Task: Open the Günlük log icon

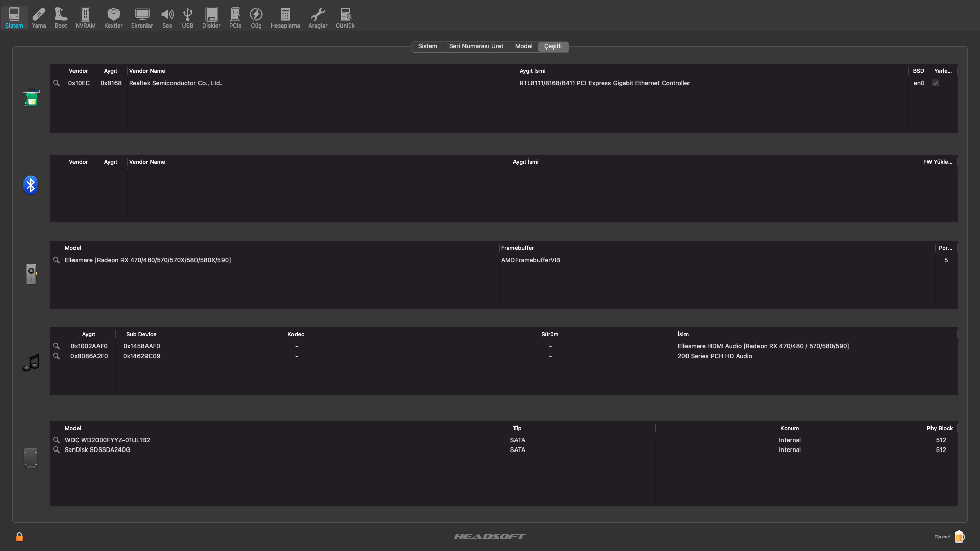Action: coord(345,17)
